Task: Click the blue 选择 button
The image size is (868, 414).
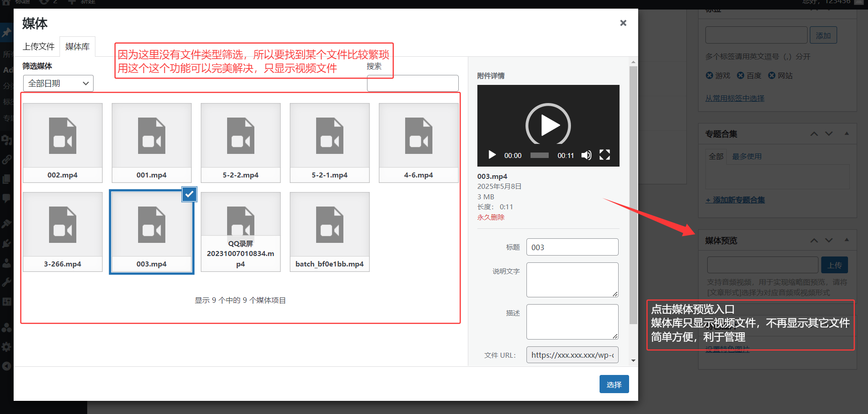Action: 614,384
